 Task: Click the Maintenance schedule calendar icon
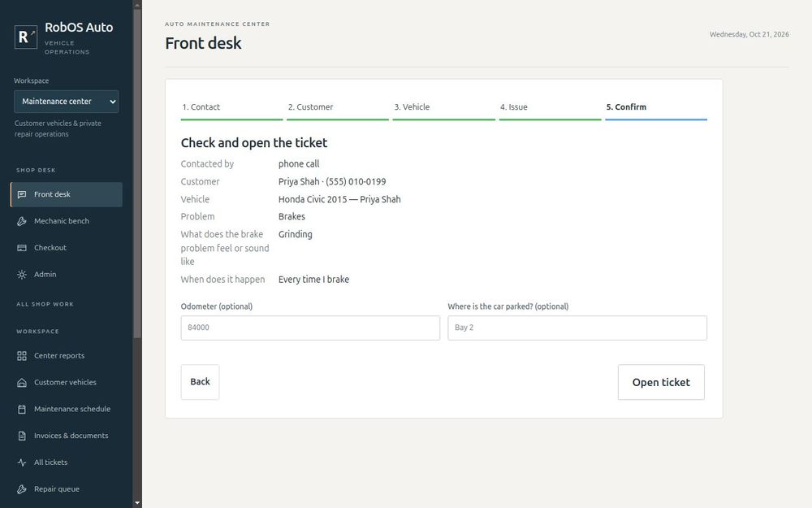point(22,409)
